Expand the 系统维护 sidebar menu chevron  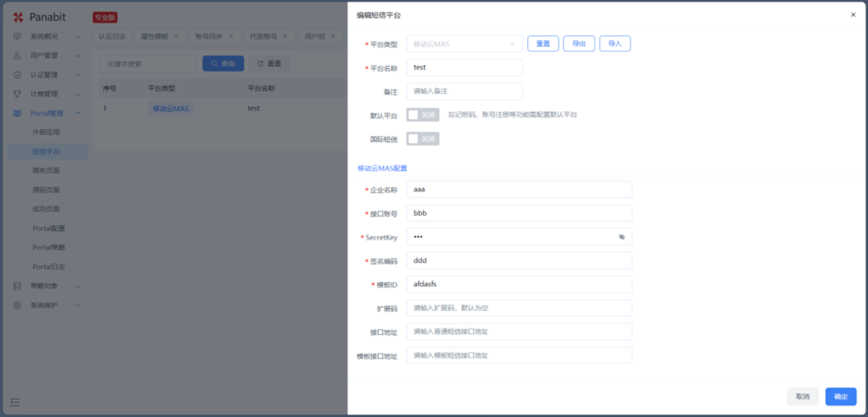[78, 305]
